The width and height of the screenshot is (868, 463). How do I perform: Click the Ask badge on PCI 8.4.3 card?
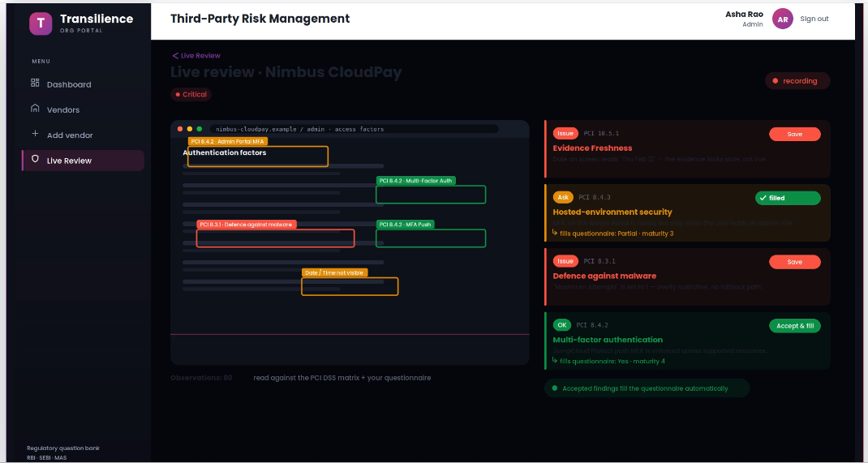pos(563,197)
